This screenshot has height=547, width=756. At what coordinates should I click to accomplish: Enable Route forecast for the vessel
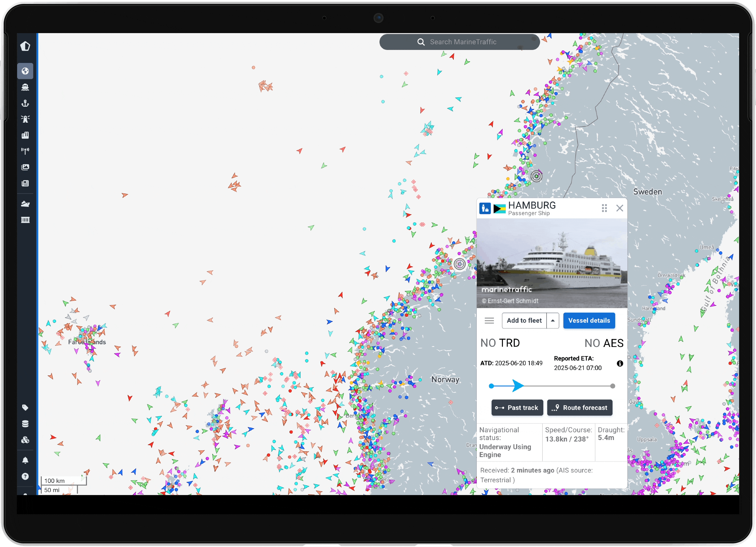[580, 408]
